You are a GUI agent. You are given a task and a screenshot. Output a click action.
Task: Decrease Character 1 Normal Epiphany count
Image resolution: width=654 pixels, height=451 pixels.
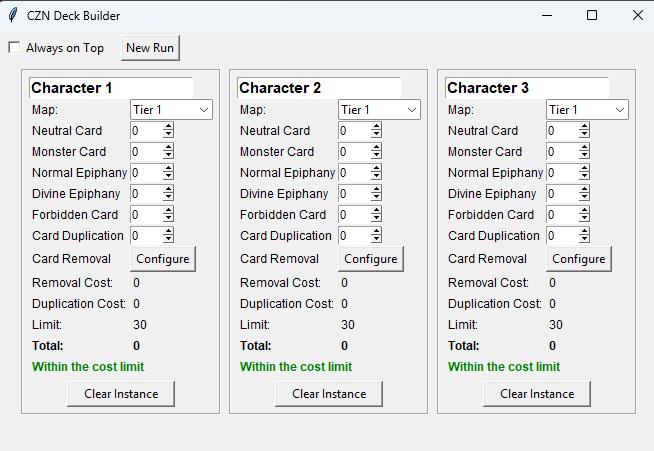168,176
